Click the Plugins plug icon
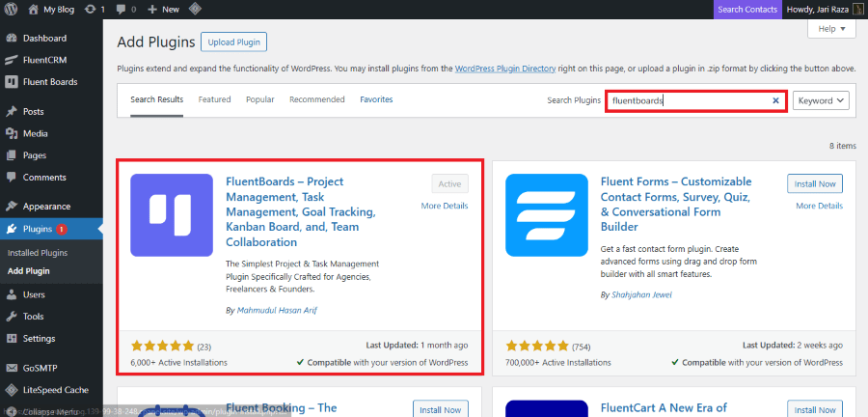The width and height of the screenshot is (868, 417). point(11,229)
